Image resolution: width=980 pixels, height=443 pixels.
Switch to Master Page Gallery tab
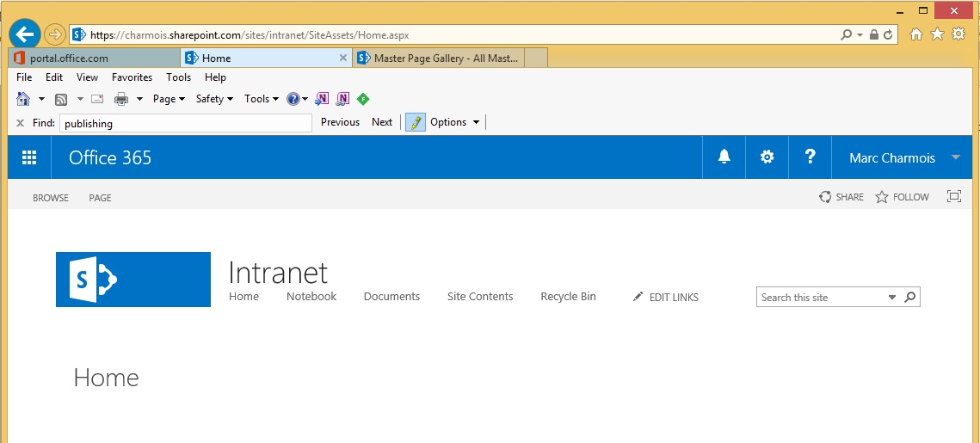(x=438, y=58)
